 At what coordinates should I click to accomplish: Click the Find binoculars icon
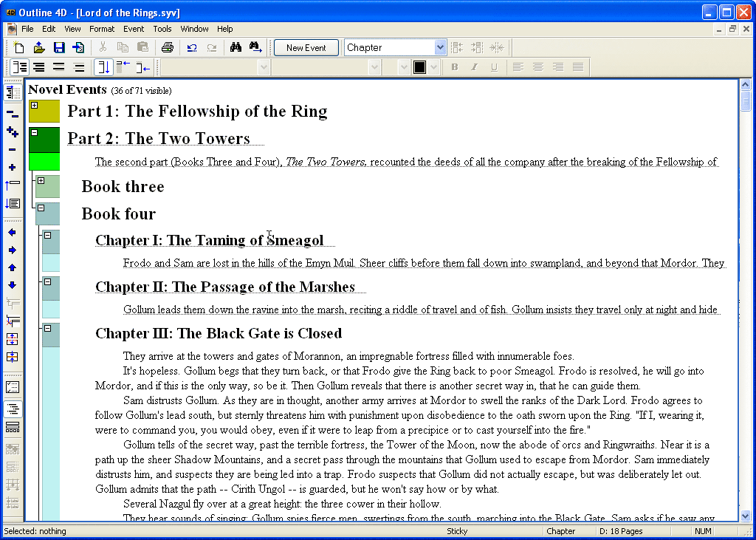click(x=235, y=47)
